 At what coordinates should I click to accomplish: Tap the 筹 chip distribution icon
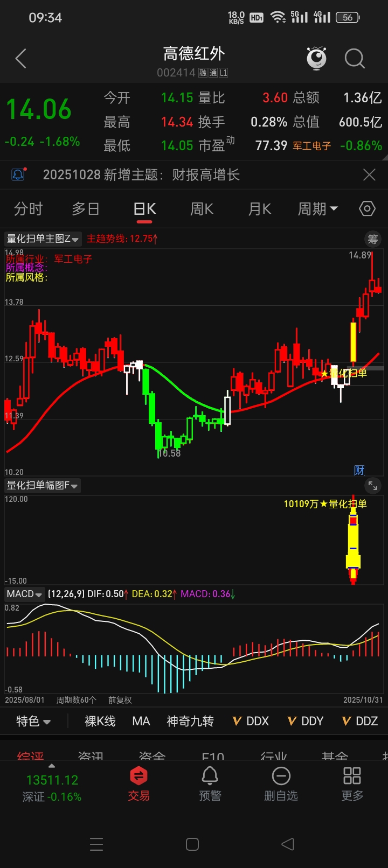click(373, 239)
